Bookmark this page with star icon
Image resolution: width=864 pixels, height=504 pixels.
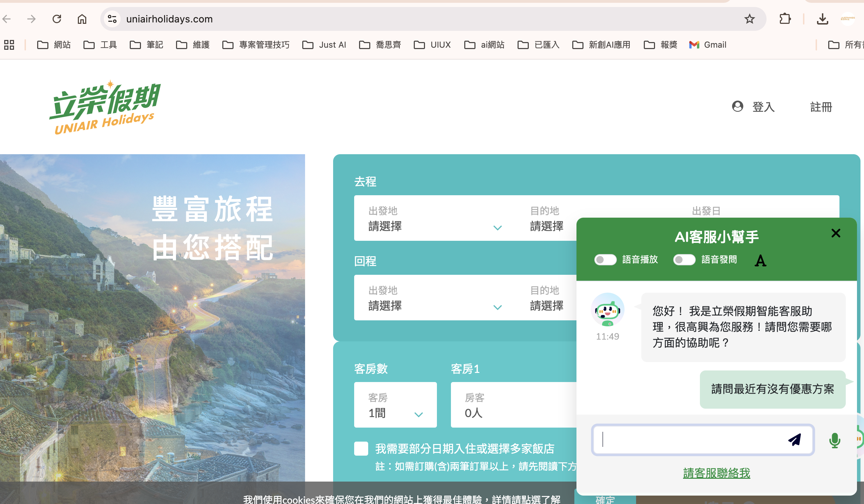749,19
